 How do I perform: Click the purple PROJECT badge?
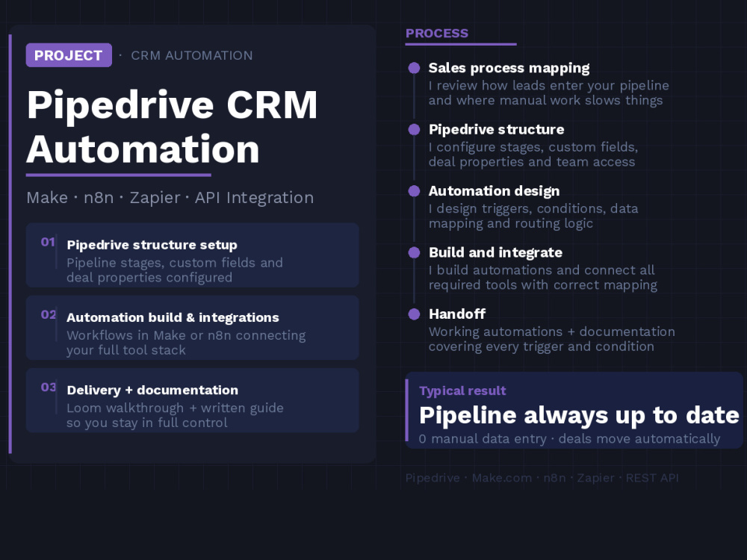tap(69, 55)
